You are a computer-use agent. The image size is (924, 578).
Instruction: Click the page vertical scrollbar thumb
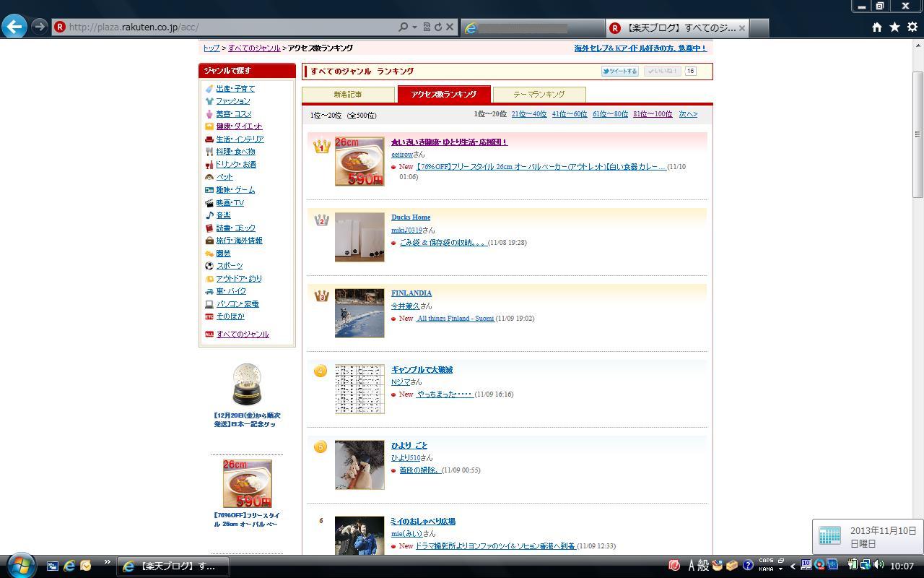coord(918,134)
